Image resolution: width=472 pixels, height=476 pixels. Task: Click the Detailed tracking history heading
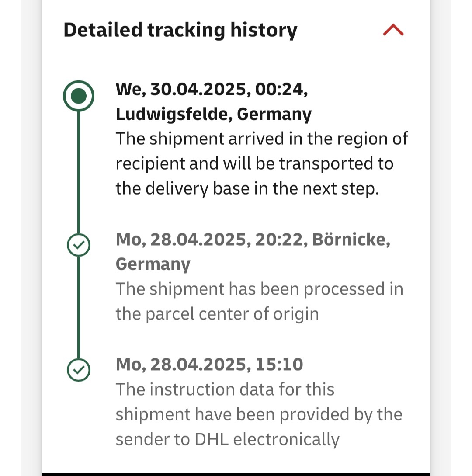pos(180,30)
